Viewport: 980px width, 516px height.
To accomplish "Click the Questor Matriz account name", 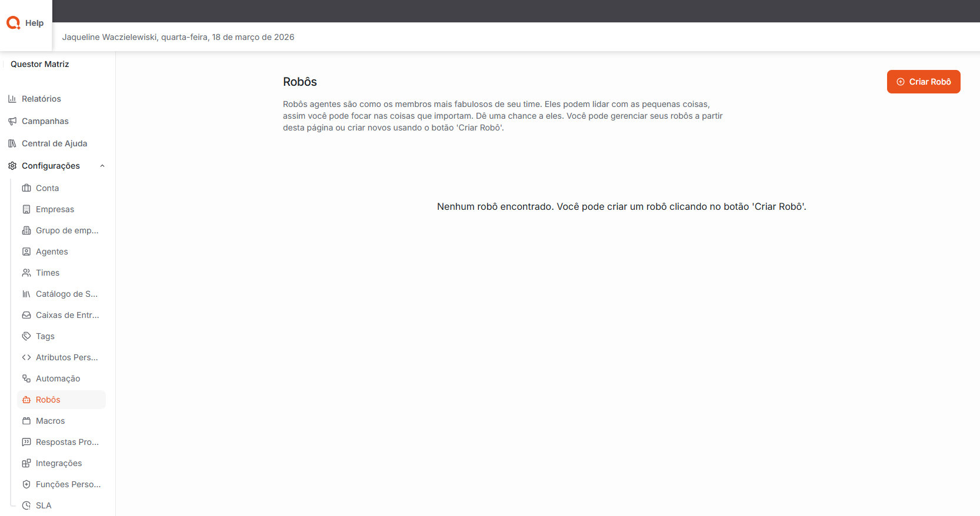I will 40,64.
